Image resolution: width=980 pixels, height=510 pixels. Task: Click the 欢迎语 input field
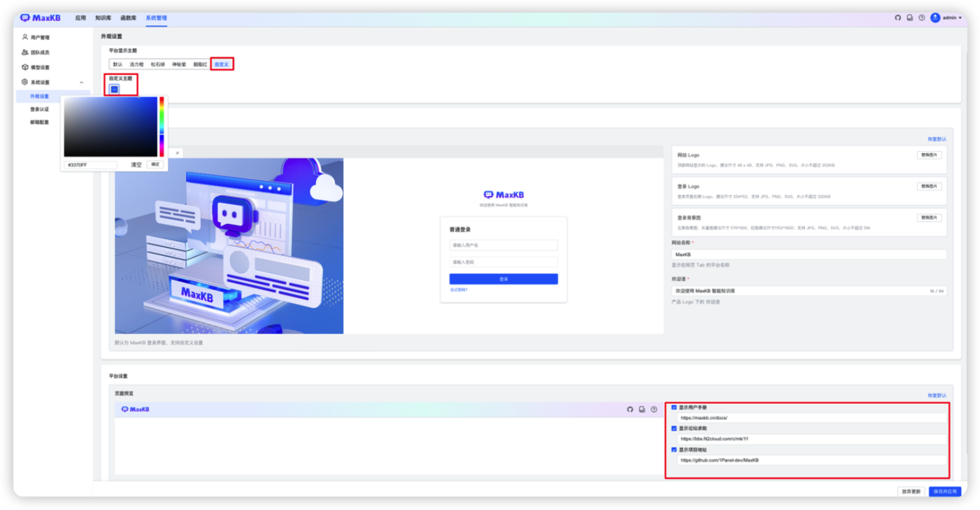click(x=809, y=291)
